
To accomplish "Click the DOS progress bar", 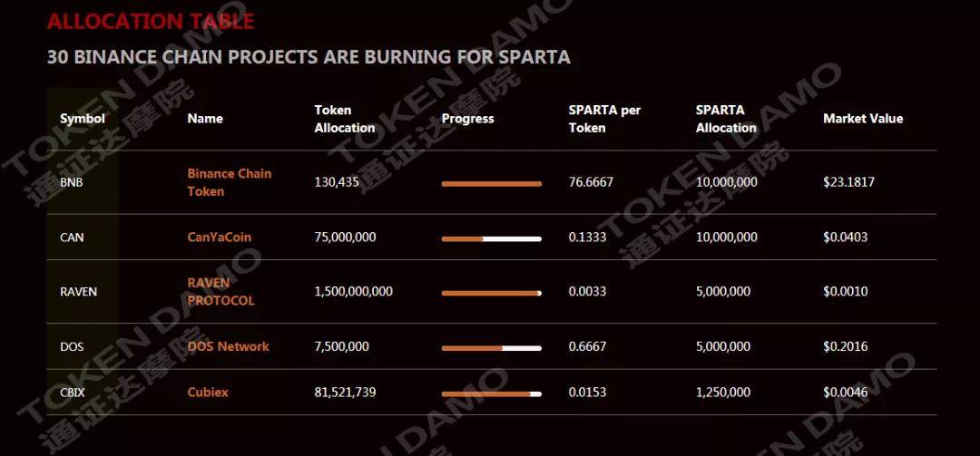I will pos(491,348).
